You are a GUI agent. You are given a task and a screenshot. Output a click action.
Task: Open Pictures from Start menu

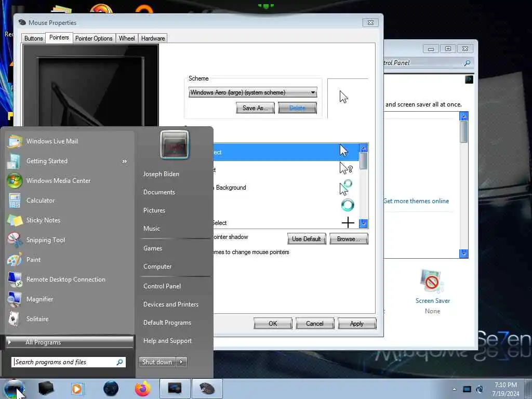pyautogui.click(x=154, y=210)
